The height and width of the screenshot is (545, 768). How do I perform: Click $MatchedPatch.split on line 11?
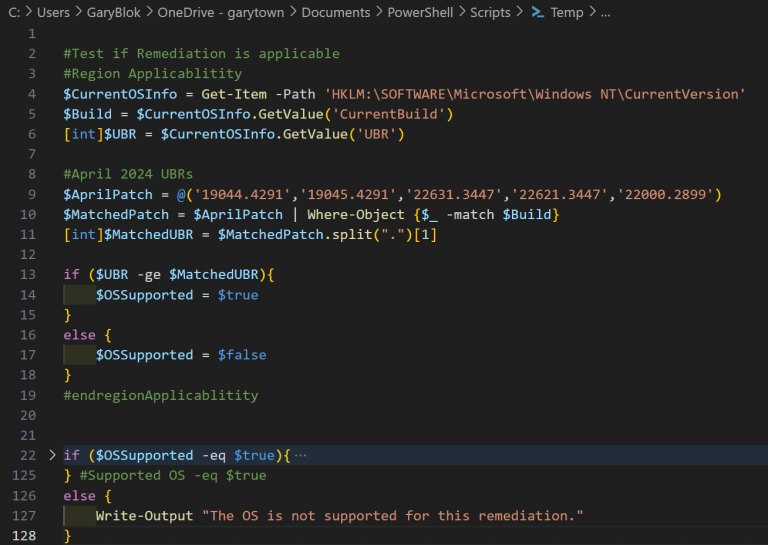pyautogui.click(x=295, y=235)
